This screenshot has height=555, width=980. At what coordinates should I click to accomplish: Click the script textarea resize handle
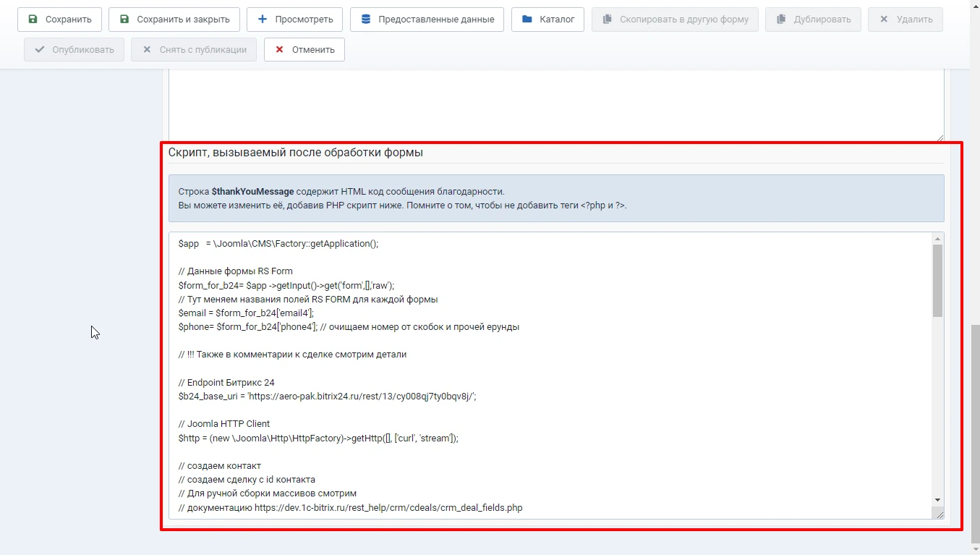click(x=939, y=514)
